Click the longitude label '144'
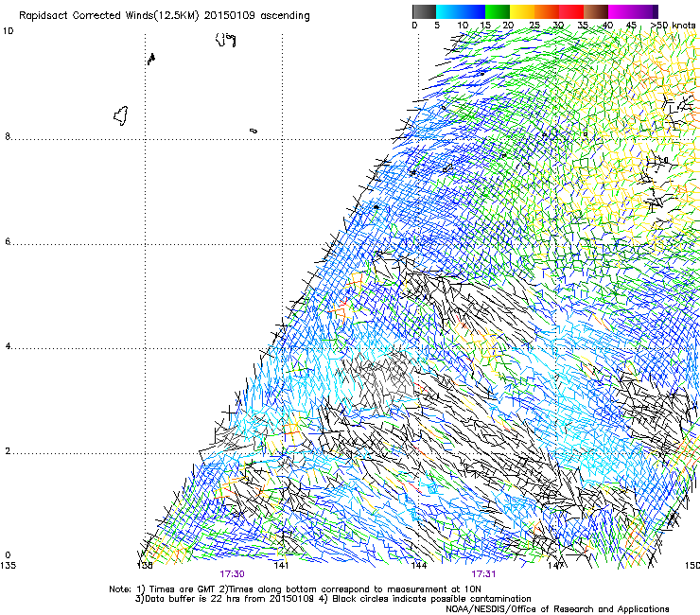The image size is (700, 615). pyautogui.click(x=419, y=565)
